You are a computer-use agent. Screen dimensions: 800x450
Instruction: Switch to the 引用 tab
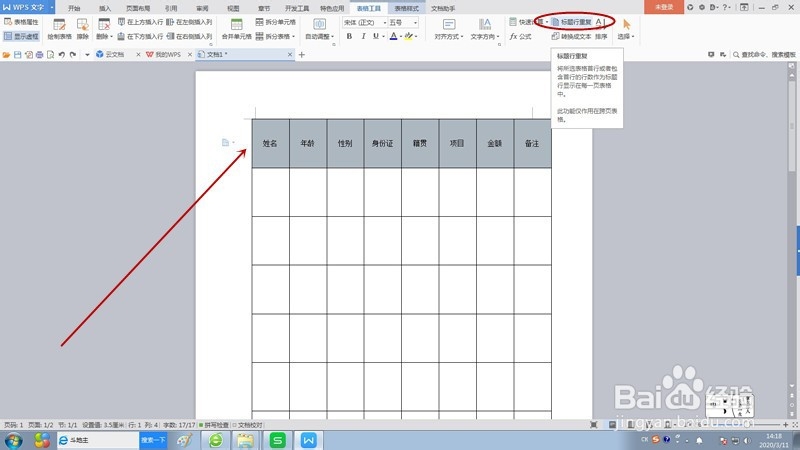click(171, 8)
